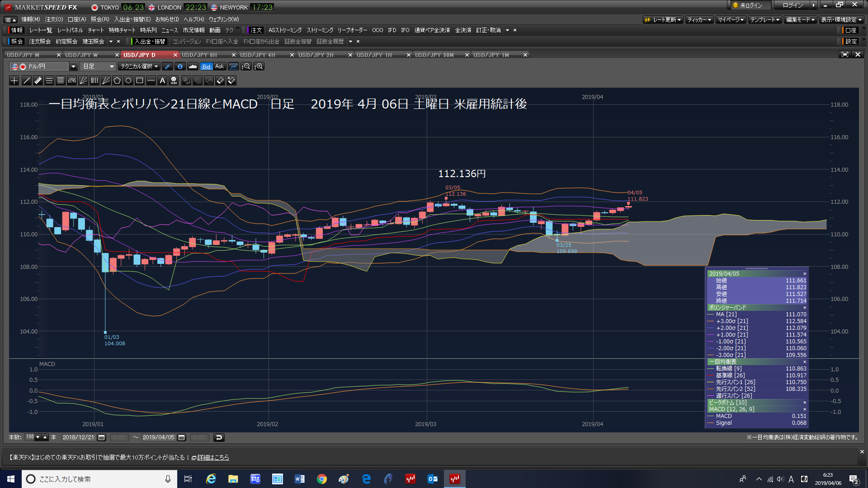Zoom out the chart vertically

246,66
